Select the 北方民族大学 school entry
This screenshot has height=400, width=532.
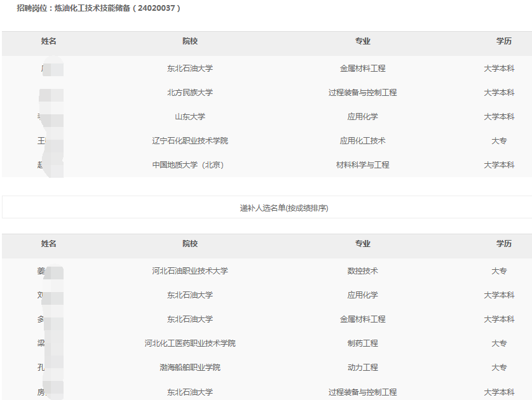(189, 92)
